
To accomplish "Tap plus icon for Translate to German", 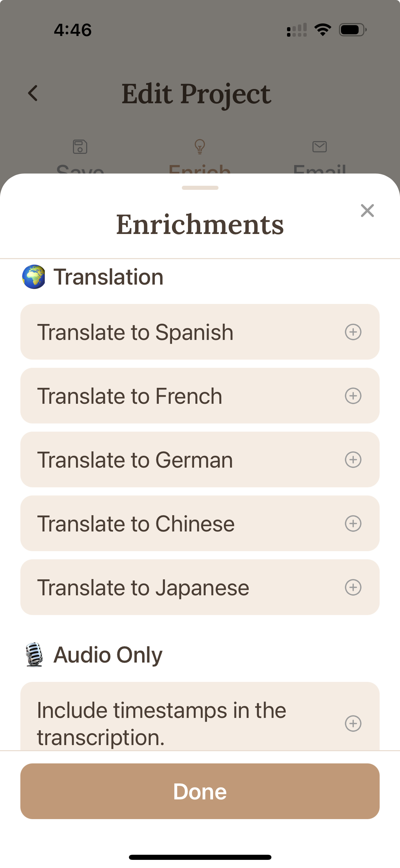I will 353,459.
